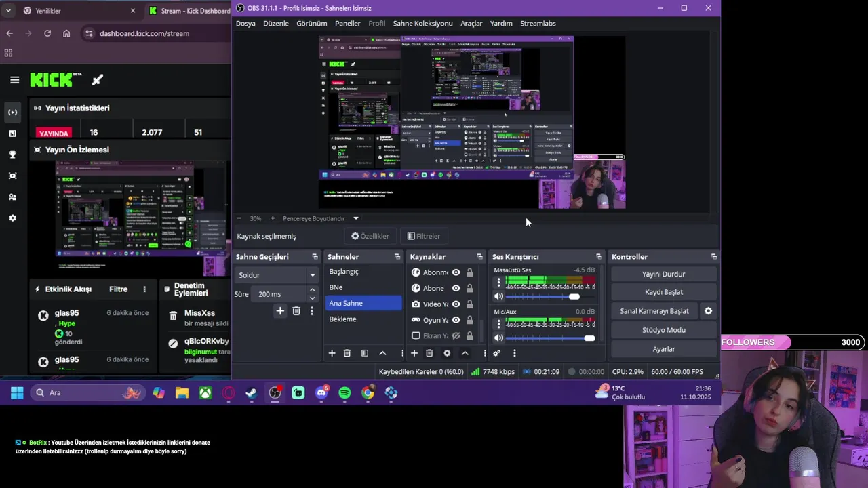Click Sanal Kamerayı Başlat button
This screenshot has height=488, width=868.
point(654,311)
